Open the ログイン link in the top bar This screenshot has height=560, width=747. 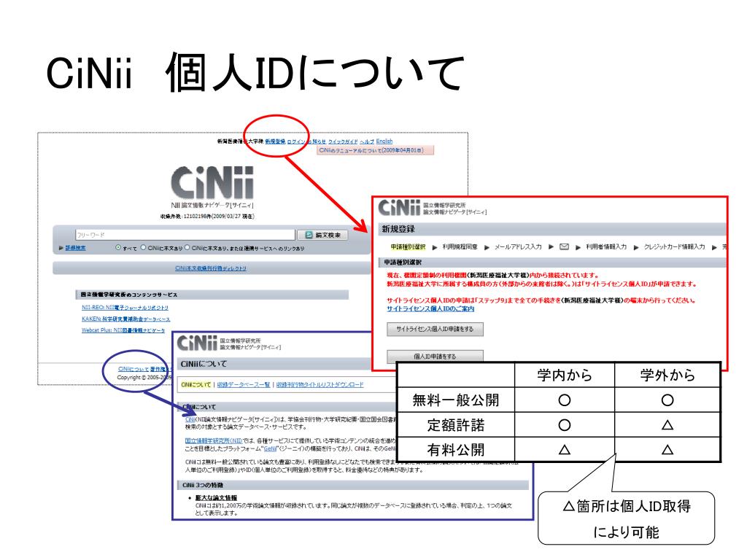296,141
